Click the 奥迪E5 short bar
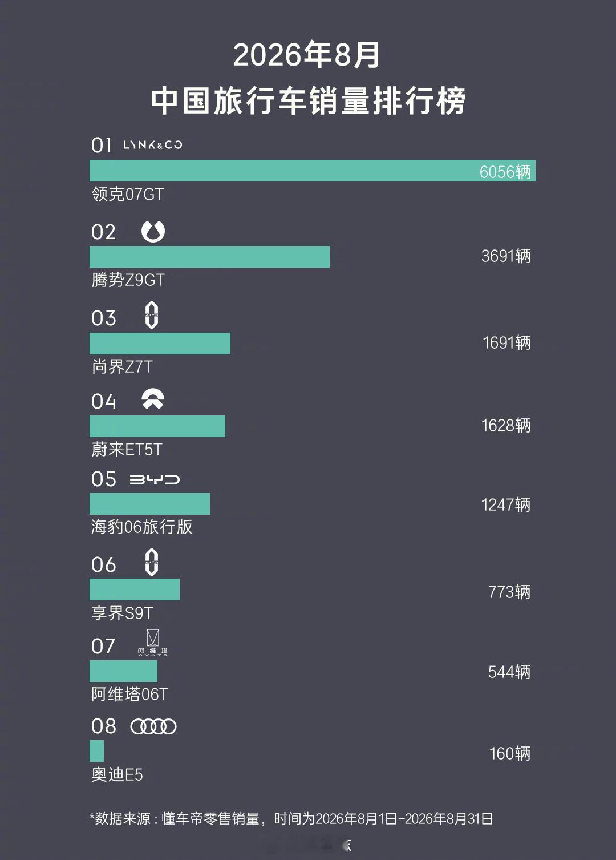The height and width of the screenshot is (860, 616). (x=96, y=751)
